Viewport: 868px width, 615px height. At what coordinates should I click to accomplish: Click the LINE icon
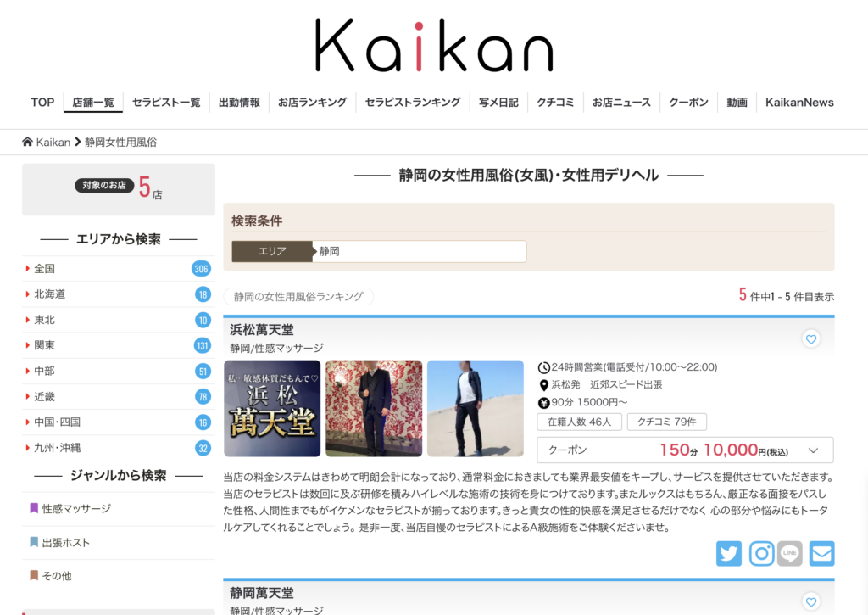790,553
